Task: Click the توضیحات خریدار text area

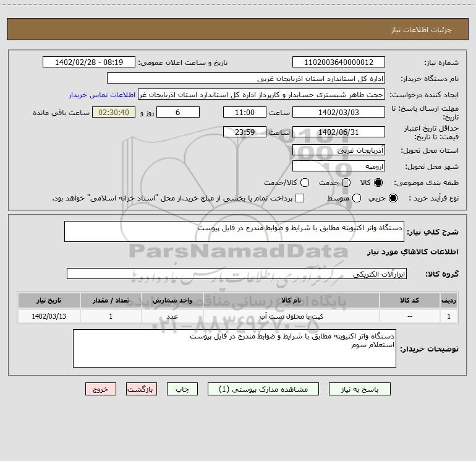Action: 234,348
